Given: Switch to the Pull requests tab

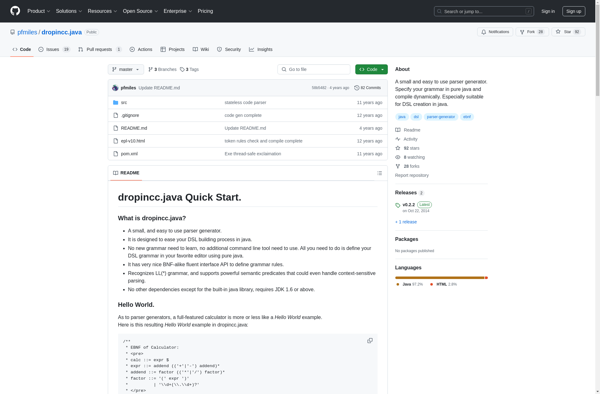Looking at the screenshot, I should [99, 49].
